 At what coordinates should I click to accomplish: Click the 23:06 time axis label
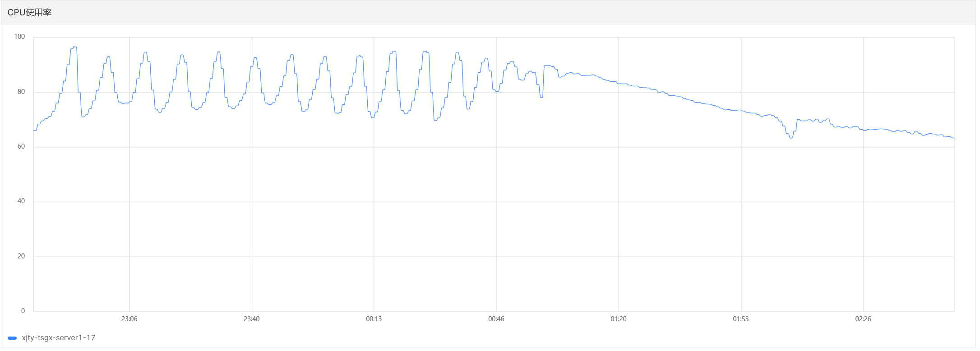click(129, 319)
